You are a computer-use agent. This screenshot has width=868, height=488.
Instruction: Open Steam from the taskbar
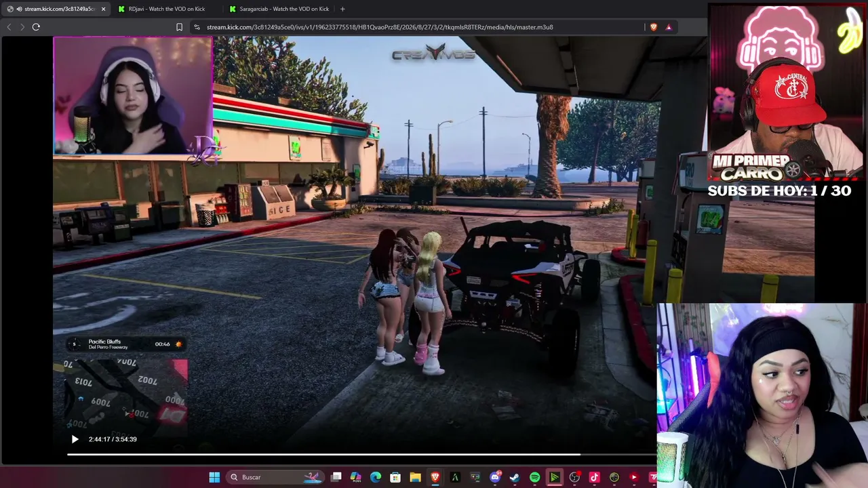515,477
